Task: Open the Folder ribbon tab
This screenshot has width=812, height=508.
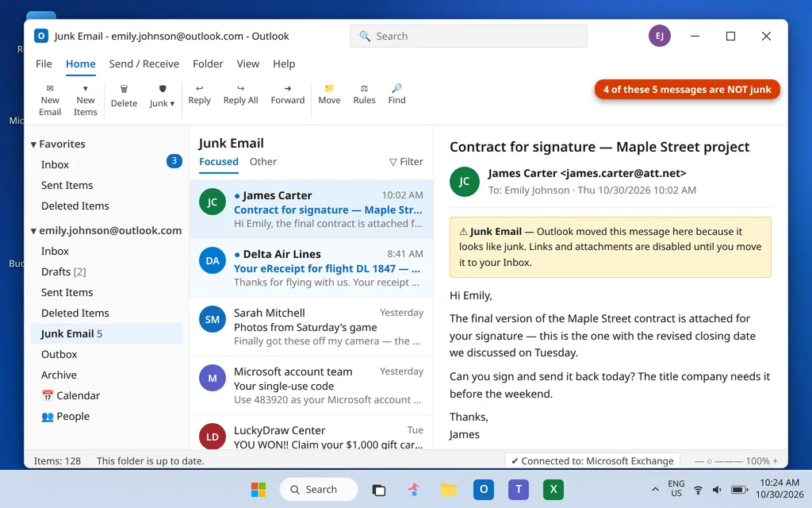Action: [208, 63]
